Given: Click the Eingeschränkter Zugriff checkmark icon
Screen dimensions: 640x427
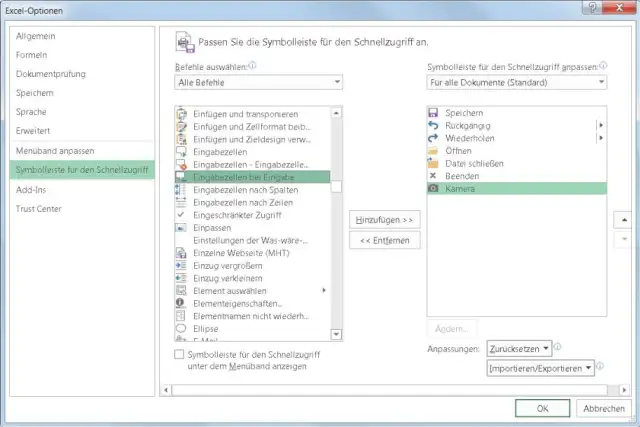Looking at the screenshot, I should tap(181, 215).
